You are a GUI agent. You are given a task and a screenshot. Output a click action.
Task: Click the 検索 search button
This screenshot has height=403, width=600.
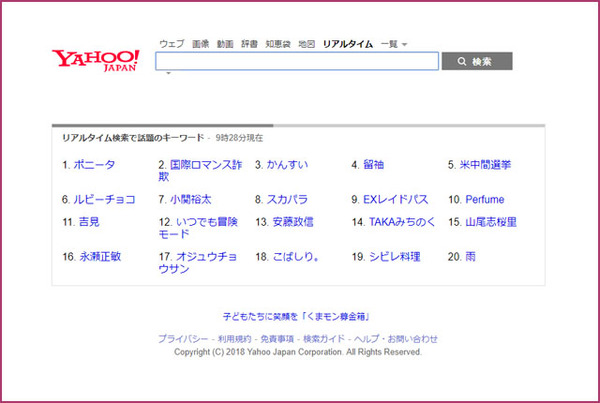tap(477, 61)
